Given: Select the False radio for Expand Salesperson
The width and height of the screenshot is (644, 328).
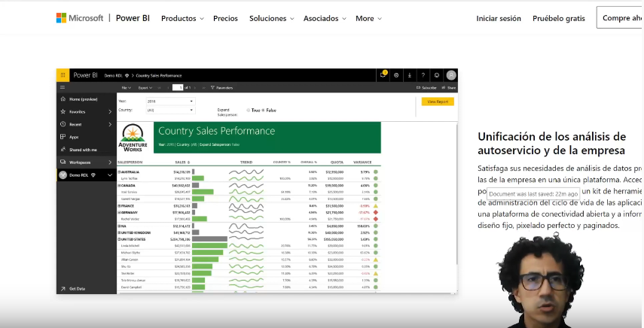Looking at the screenshot, I should point(263,110).
